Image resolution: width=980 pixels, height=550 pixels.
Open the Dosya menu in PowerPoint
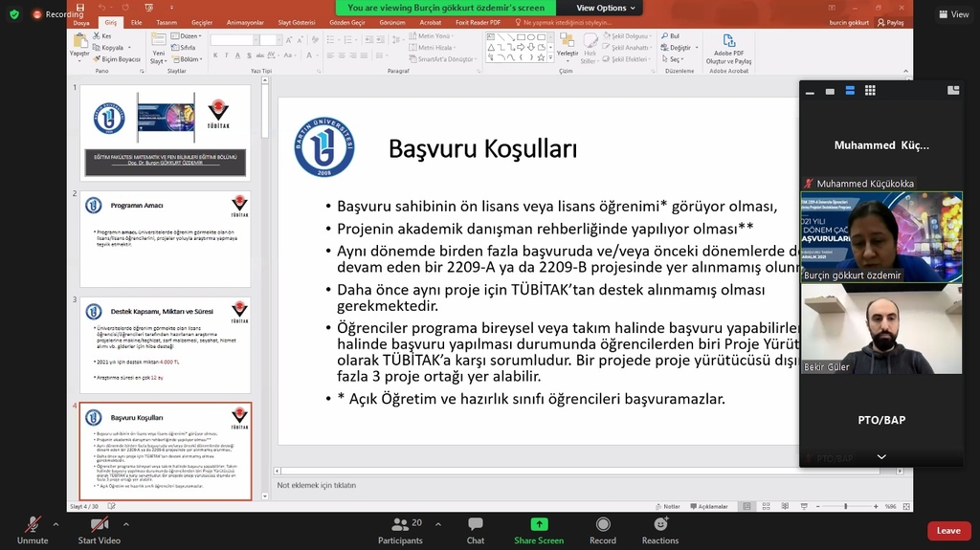[81, 23]
